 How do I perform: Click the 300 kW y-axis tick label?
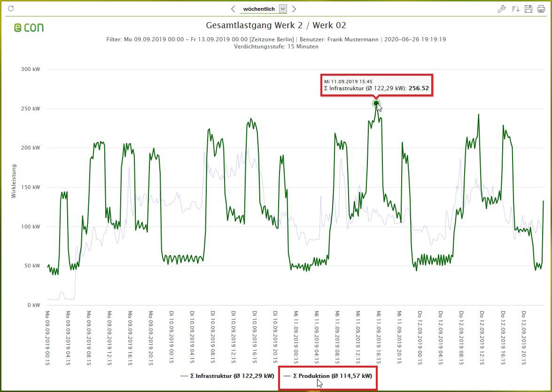click(x=31, y=69)
